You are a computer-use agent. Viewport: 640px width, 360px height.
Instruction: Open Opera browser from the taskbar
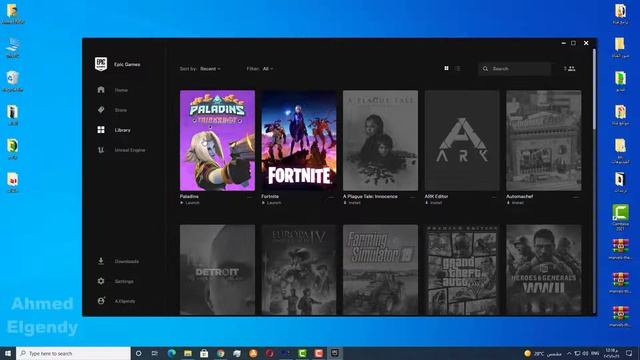(269, 353)
